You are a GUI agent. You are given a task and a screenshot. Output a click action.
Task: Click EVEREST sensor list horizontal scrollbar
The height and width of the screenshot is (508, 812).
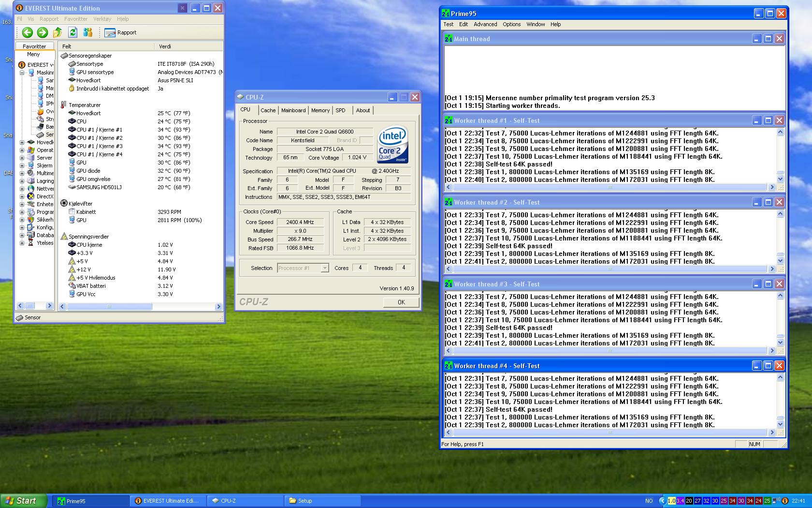point(140,306)
